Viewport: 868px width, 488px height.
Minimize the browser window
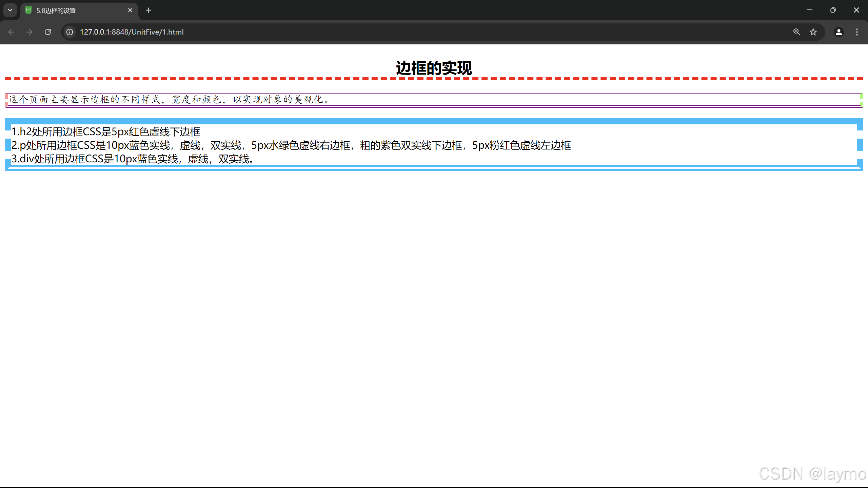(x=810, y=10)
